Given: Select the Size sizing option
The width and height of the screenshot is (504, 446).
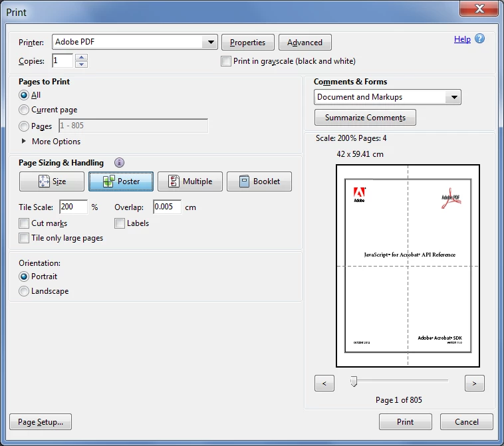Looking at the screenshot, I should [52, 181].
